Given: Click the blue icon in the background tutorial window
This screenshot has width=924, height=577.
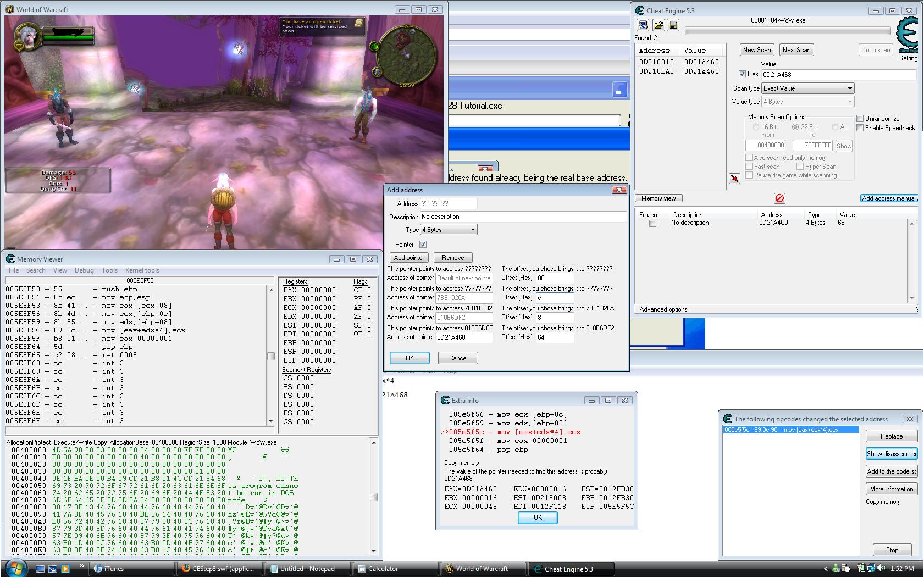Looking at the screenshot, I should (619, 90).
